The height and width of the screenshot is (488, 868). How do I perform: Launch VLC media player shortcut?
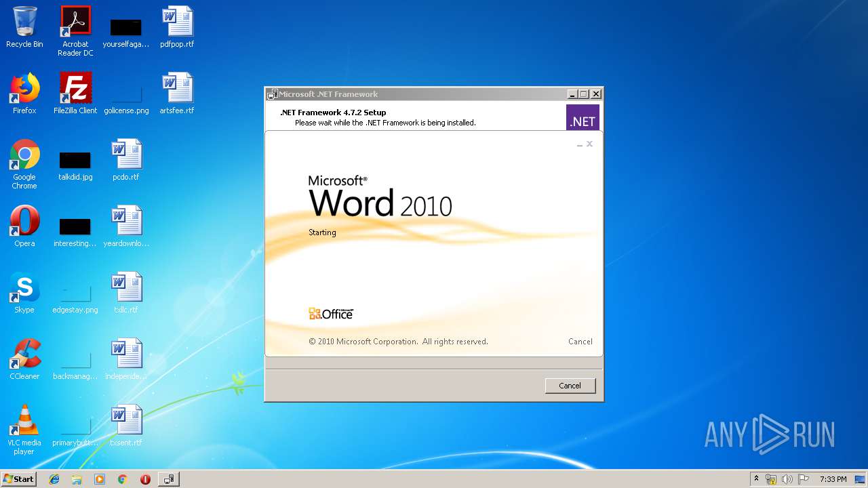(24, 430)
